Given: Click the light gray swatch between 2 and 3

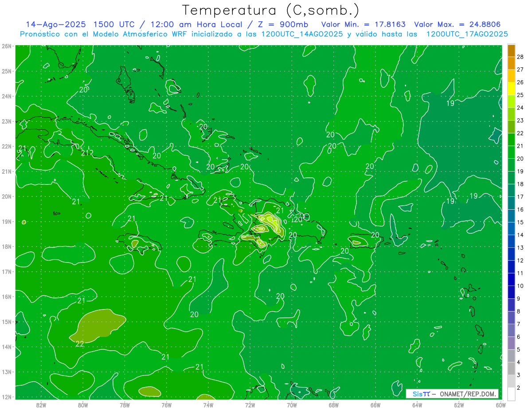Looking at the screenshot, I should (511, 381).
